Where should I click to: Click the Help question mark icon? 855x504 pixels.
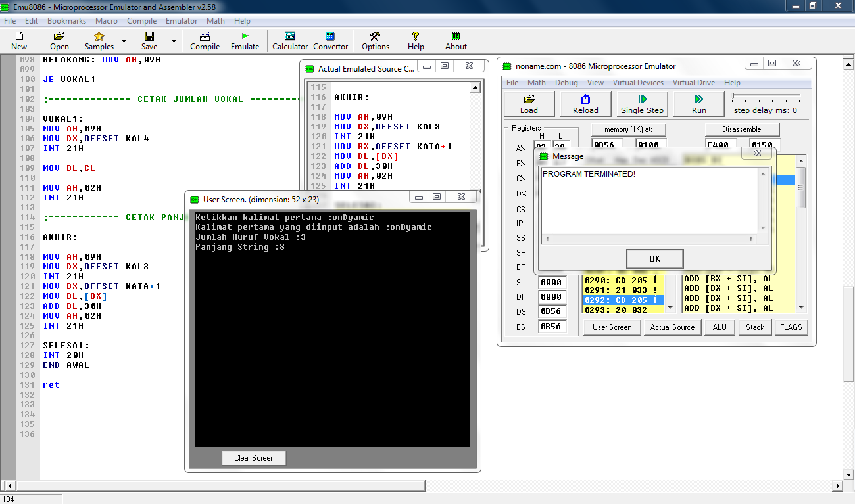pos(416,40)
